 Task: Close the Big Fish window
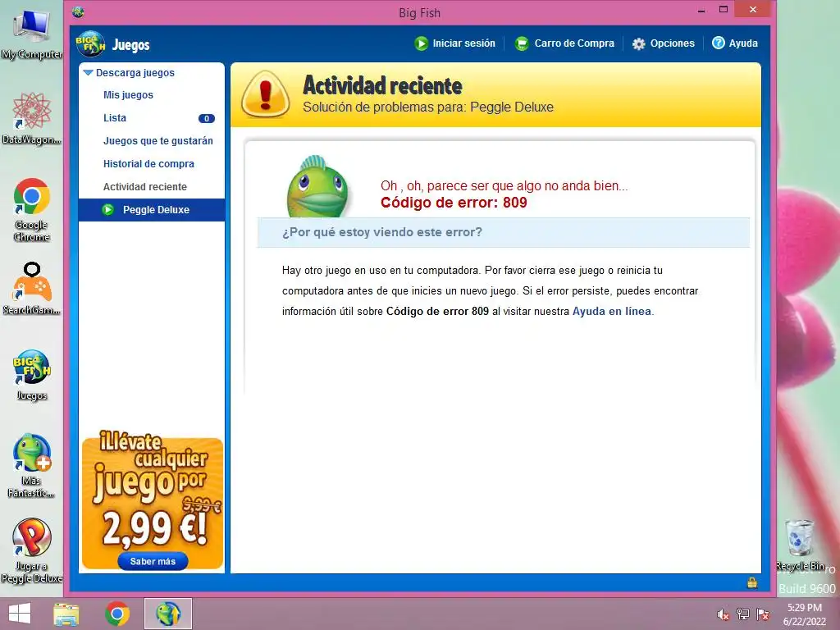pos(753,10)
